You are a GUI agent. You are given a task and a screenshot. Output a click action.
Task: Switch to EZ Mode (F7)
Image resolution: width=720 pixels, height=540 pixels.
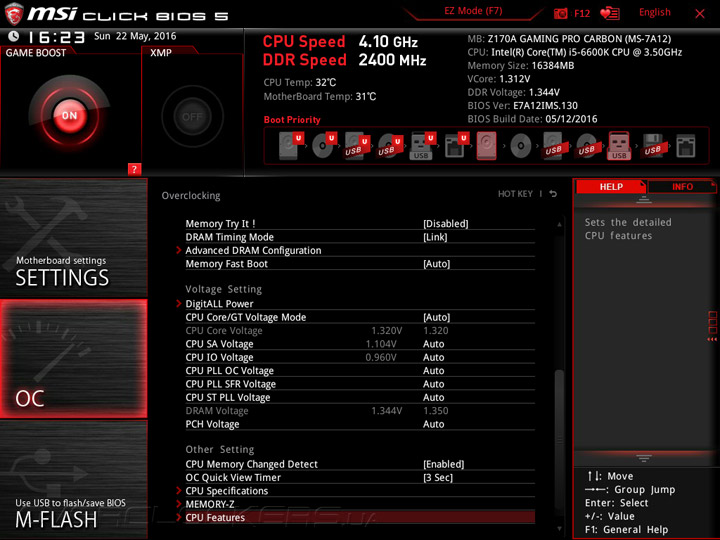tap(473, 11)
